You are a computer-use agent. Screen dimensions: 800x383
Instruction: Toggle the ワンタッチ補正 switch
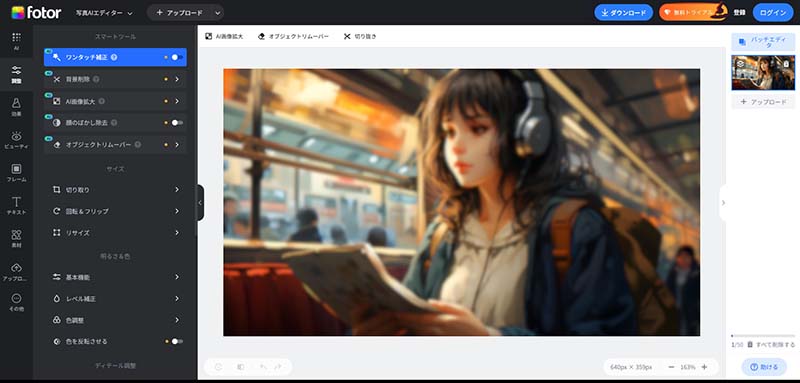point(177,57)
